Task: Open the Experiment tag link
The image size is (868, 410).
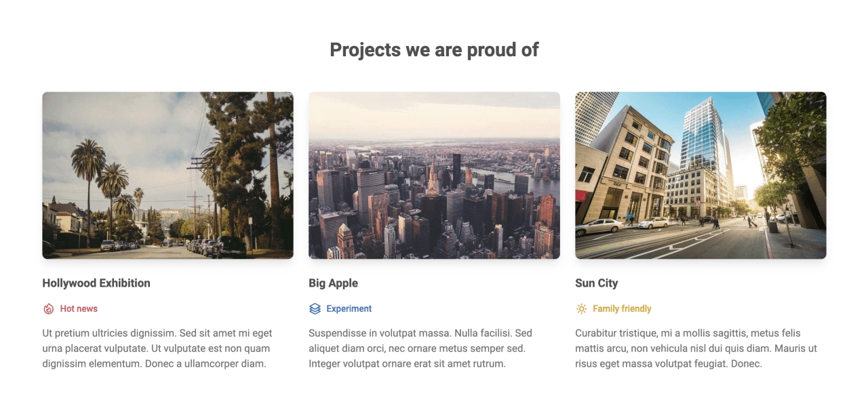Action: (349, 309)
